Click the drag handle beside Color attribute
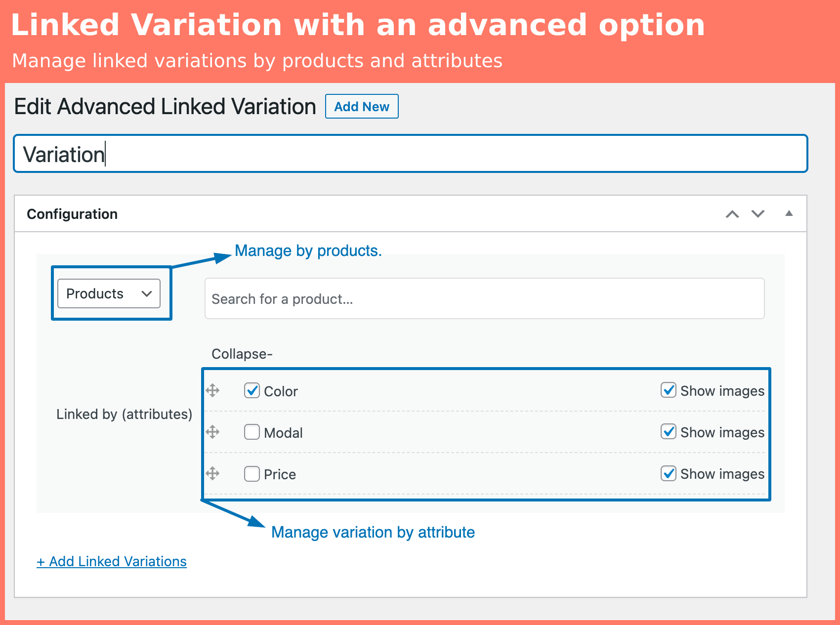This screenshot has height=625, width=840. [212, 390]
